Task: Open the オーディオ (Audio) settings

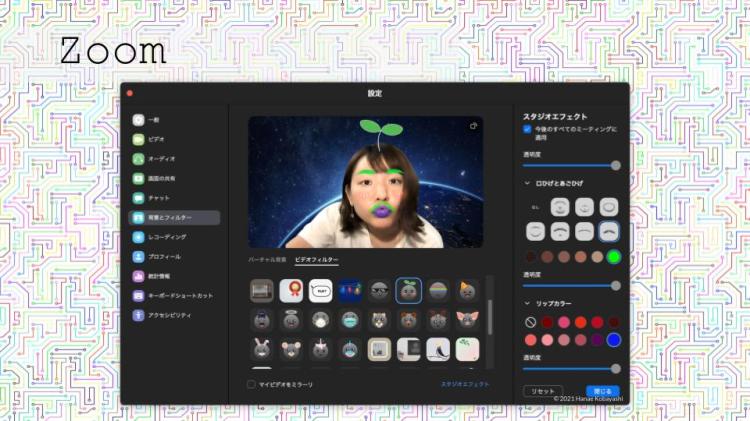Action: click(160, 158)
